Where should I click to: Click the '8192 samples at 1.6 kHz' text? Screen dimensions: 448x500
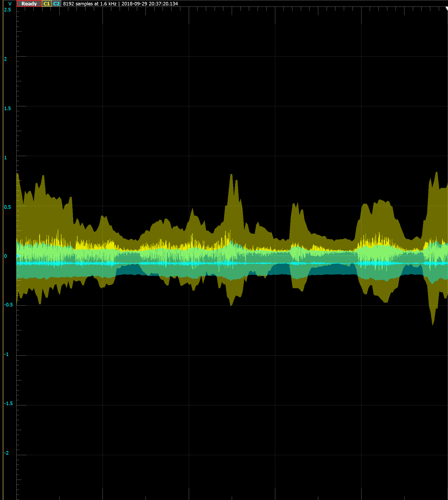pos(89,4)
